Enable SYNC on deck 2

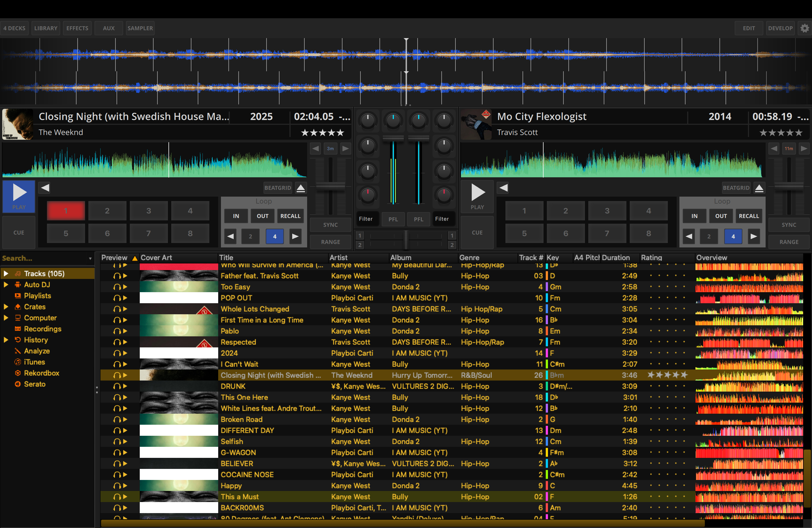(789, 225)
